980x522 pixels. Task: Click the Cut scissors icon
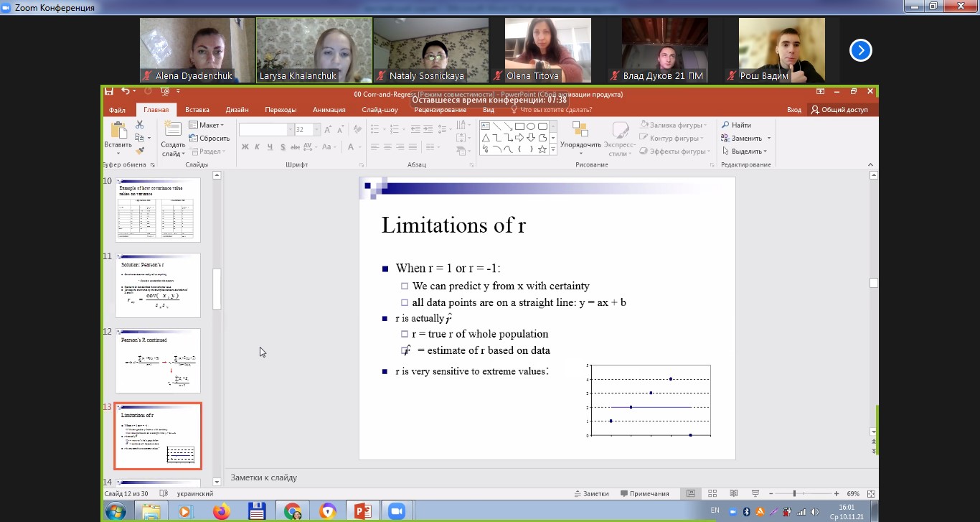pyautogui.click(x=139, y=125)
